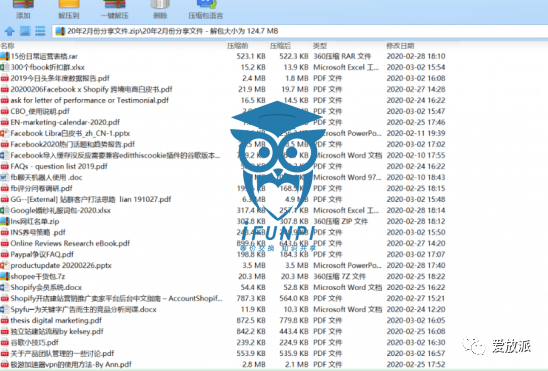This screenshot has height=371, width=548.
Task: Select the file EN-marketing-calendar-2020.pdf
Action: 223,122
